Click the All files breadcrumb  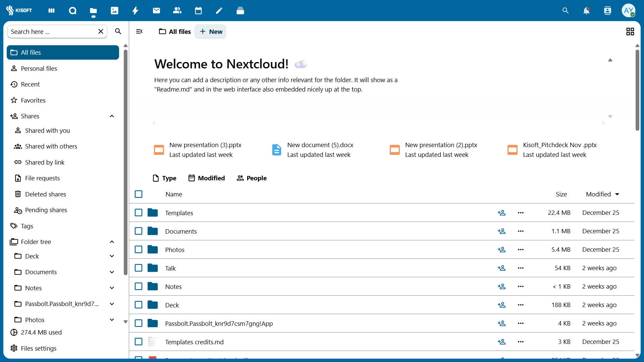(175, 32)
